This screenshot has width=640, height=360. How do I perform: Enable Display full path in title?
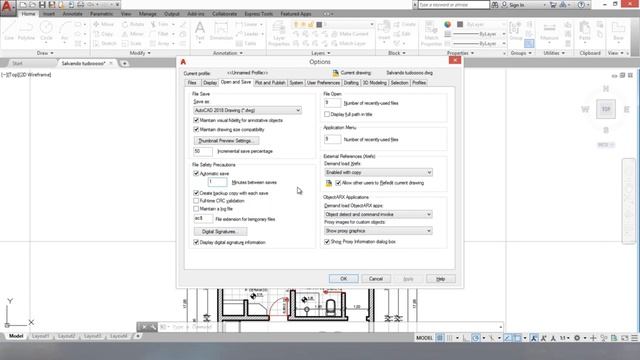tap(327, 114)
